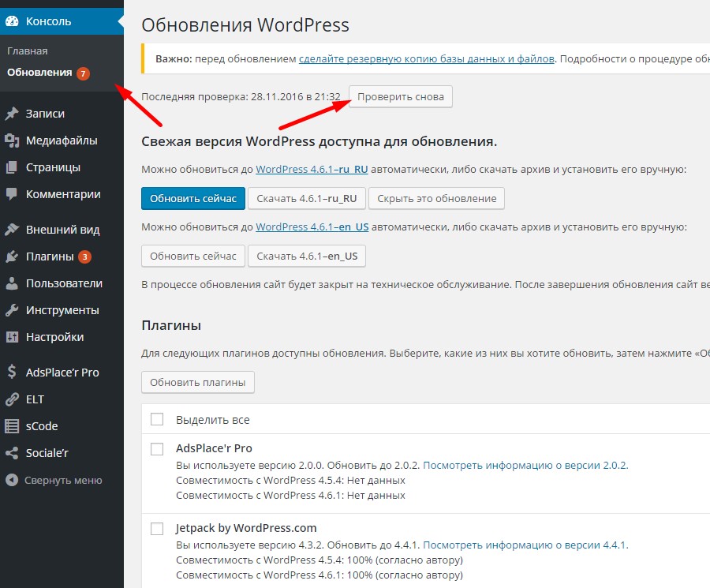710x588 pixels.
Task: Select the Jetpack by WordPress.com checkbox
Action: click(157, 529)
